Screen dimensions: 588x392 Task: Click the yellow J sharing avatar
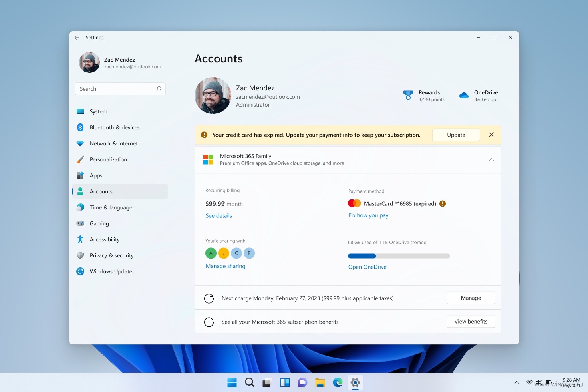pos(224,253)
